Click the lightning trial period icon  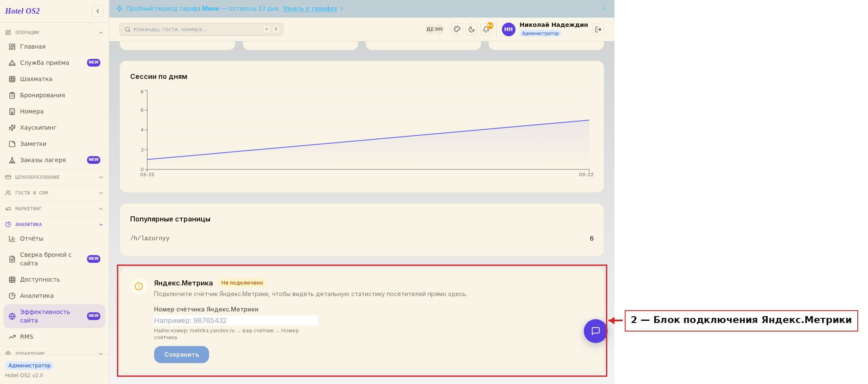(119, 9)
